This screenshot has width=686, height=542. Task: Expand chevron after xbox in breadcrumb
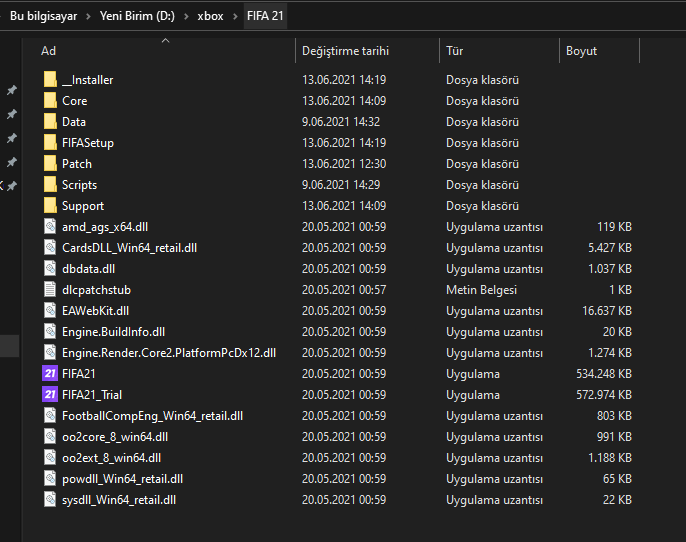[x=235, y=16]
